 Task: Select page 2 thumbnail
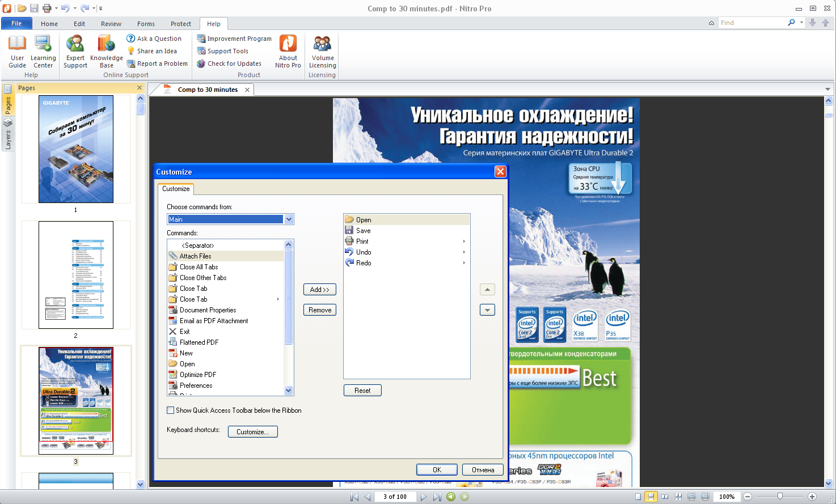pos(76,275)
